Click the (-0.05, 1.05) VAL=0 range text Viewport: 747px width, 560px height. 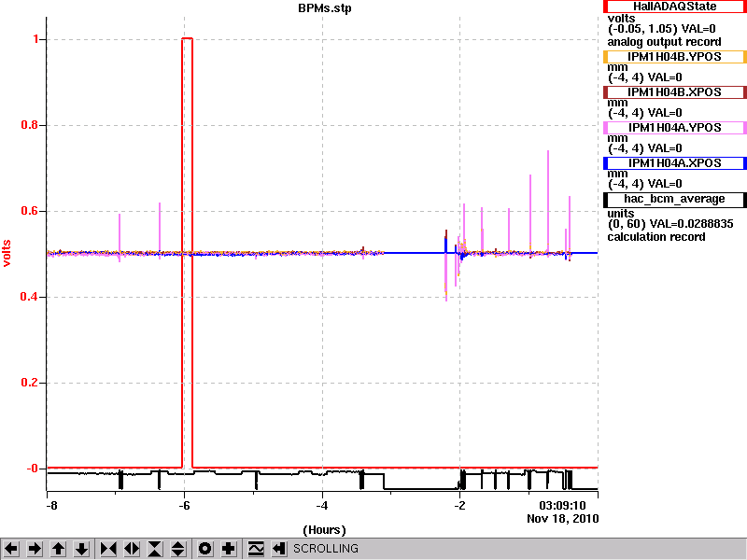point(662,29)
